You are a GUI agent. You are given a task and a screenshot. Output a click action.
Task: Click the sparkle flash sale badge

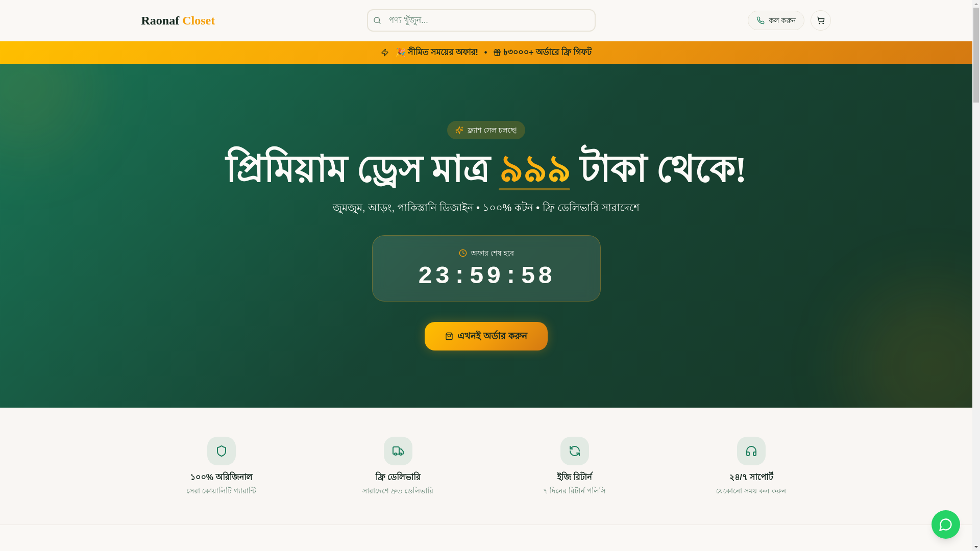click(486, 130)
